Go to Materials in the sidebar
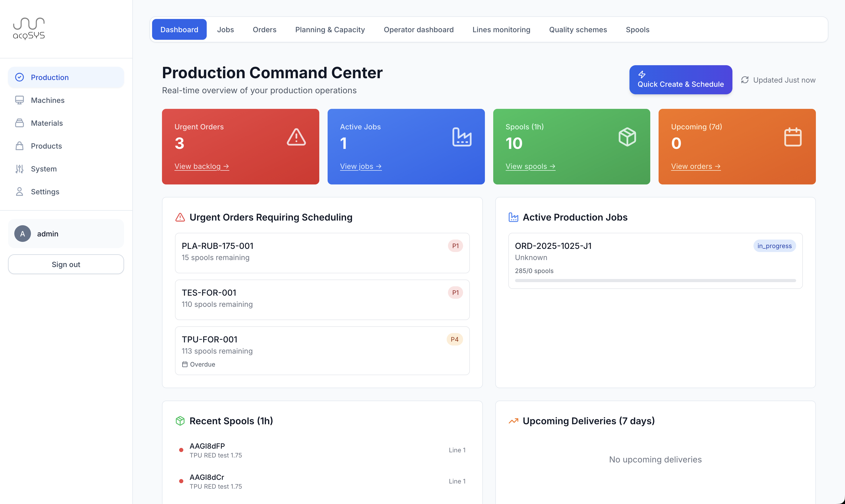The width and height of the screenshot is (845, 504). click(47, 123)
